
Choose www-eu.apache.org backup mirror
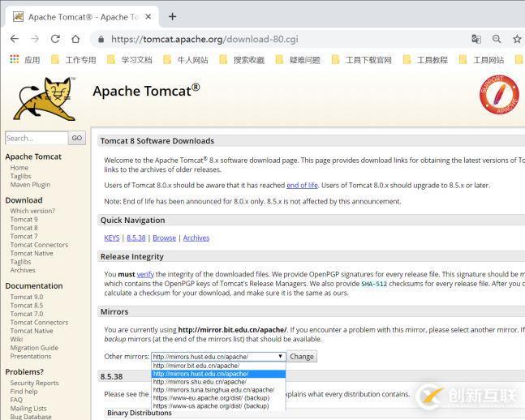point(218,398)
